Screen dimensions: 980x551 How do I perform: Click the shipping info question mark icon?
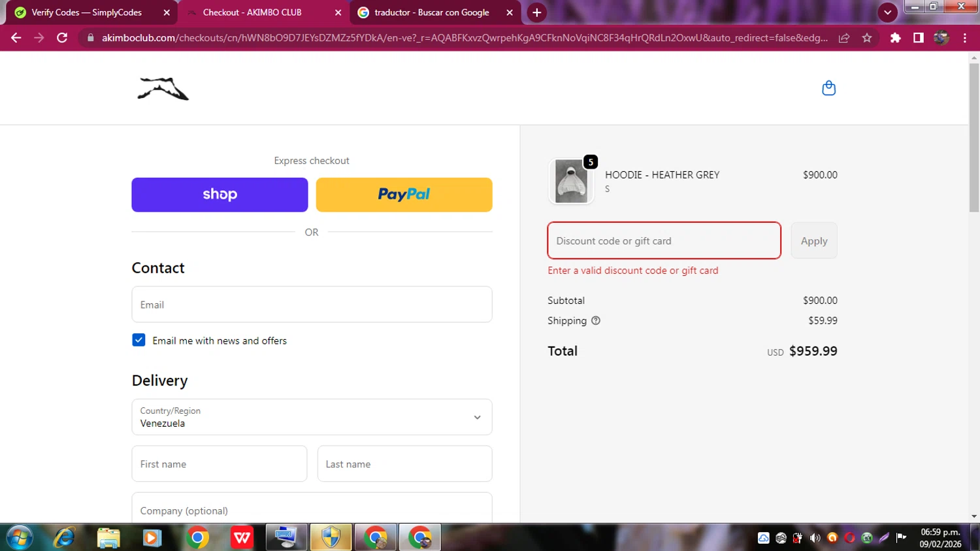point(596,320)
